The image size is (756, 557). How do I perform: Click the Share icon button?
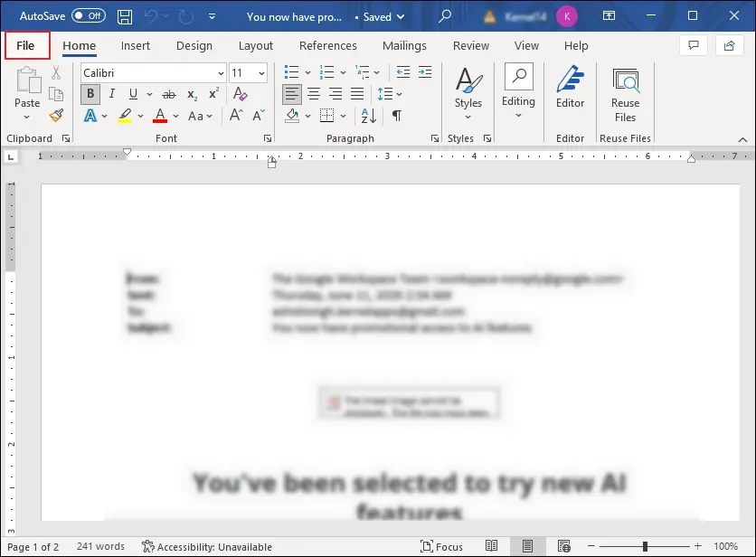(729, 45)
